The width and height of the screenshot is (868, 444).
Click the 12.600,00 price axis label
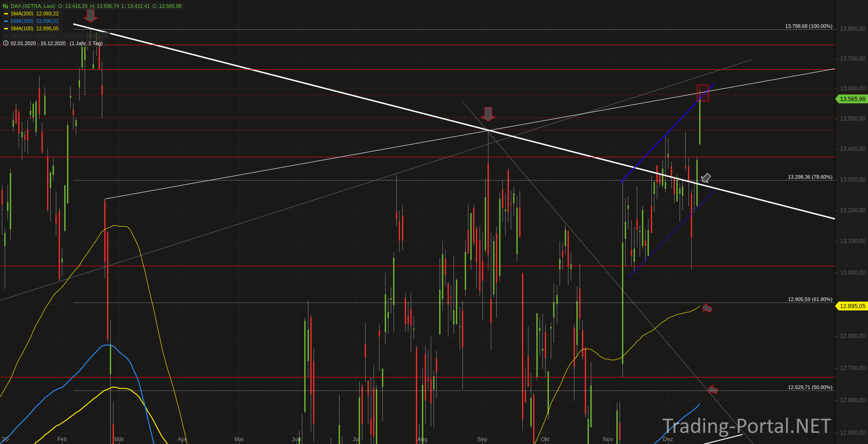[x=853, y=400]
